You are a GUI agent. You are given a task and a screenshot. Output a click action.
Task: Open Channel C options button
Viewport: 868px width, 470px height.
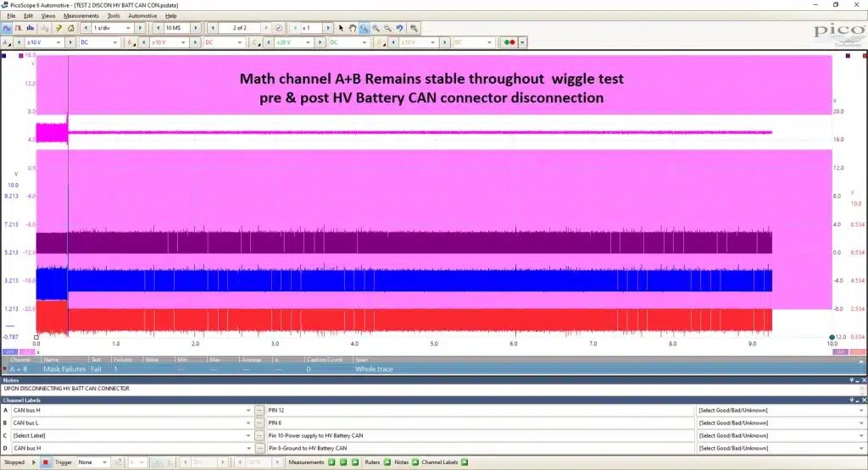pos(255,42)
